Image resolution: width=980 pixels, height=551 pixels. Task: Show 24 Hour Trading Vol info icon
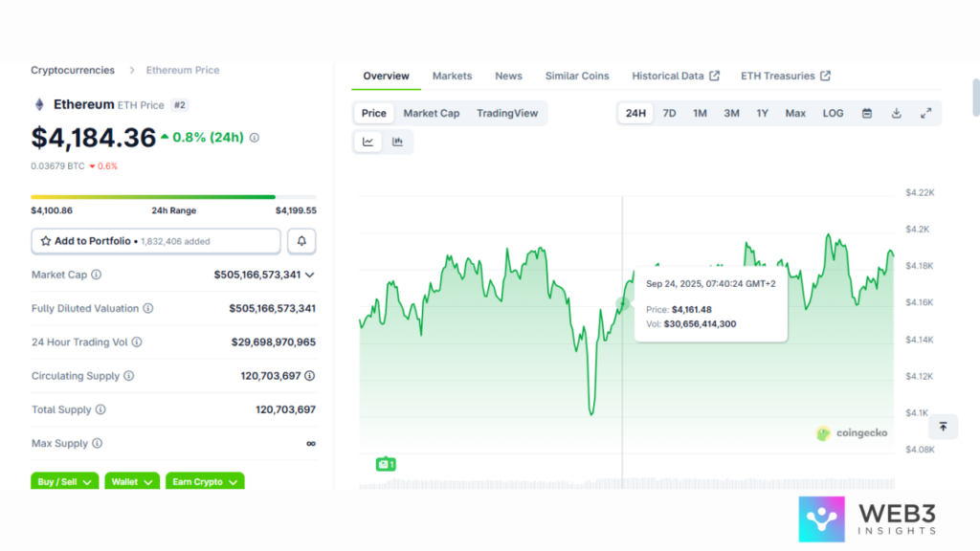[x=137, y=342]
